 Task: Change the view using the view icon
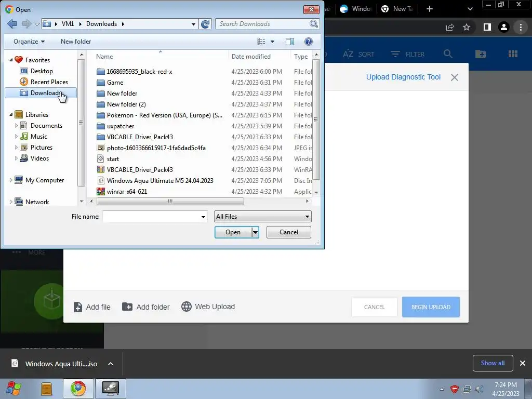click(x=261, y=42)
